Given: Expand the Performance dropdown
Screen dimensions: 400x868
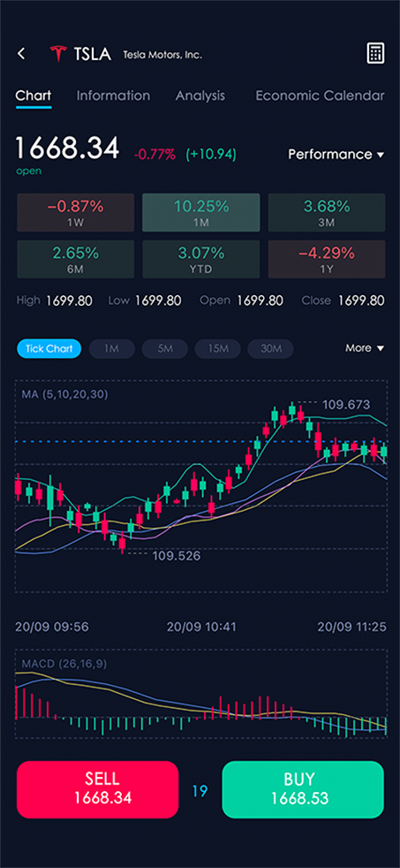Looking at the screenshot, I should (336, 155).
